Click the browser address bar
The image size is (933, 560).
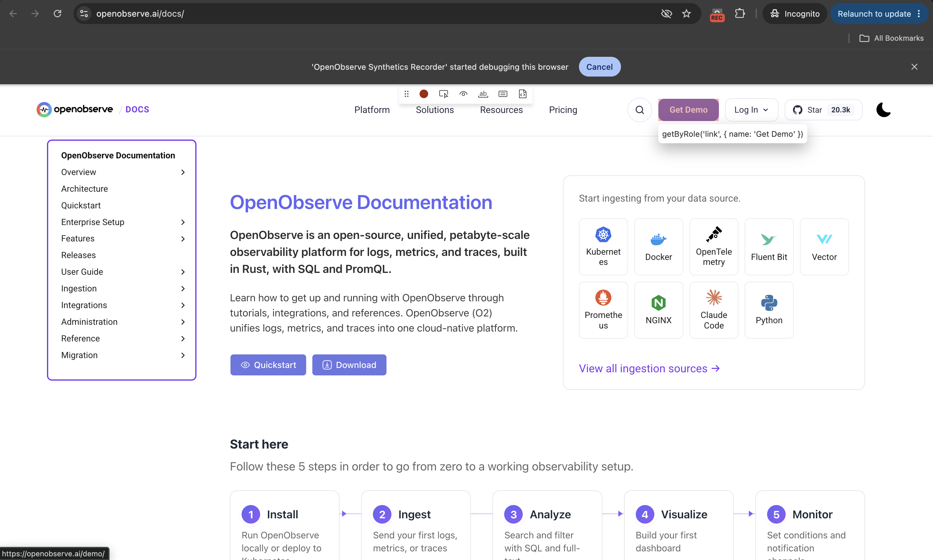[374, 14]
